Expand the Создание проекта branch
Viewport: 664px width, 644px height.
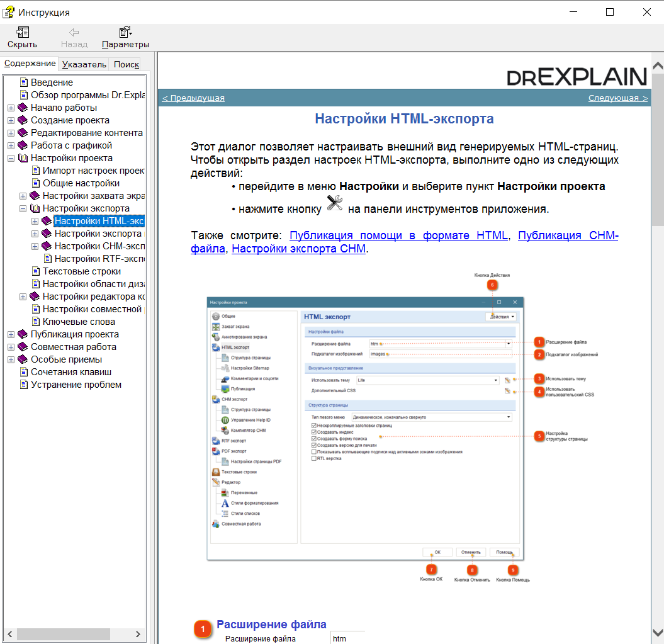click(x=11, y=121)
